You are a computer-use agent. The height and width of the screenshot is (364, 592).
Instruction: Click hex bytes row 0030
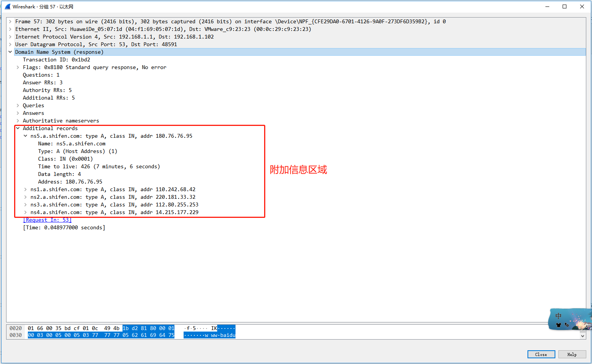pos(101,335)
